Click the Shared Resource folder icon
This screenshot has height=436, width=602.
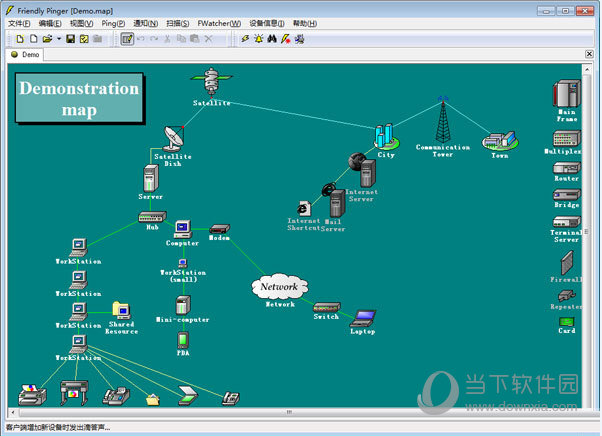pos(121,310)
